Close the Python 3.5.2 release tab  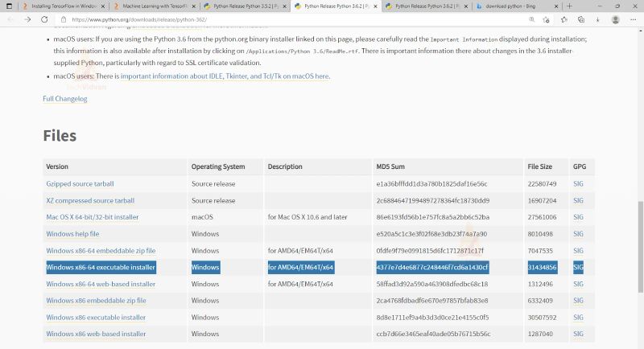click(x=284, y=6)
